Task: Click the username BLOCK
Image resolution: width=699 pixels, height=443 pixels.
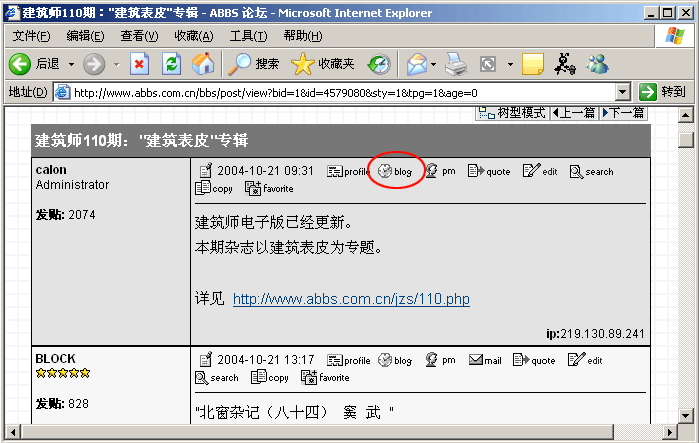Action: [x=55, y=359]
